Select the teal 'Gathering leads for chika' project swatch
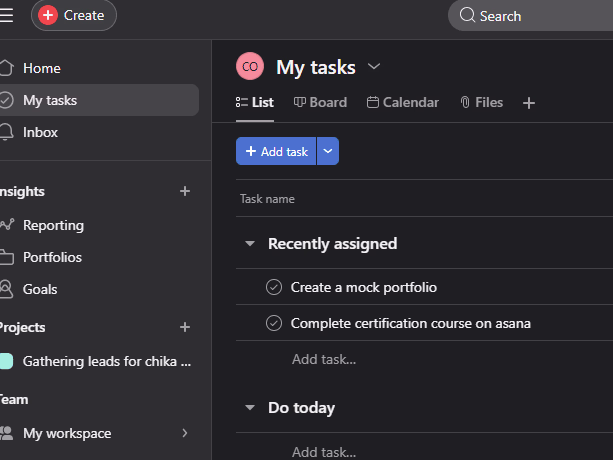The image size is (613, 460). pos(6,361)
